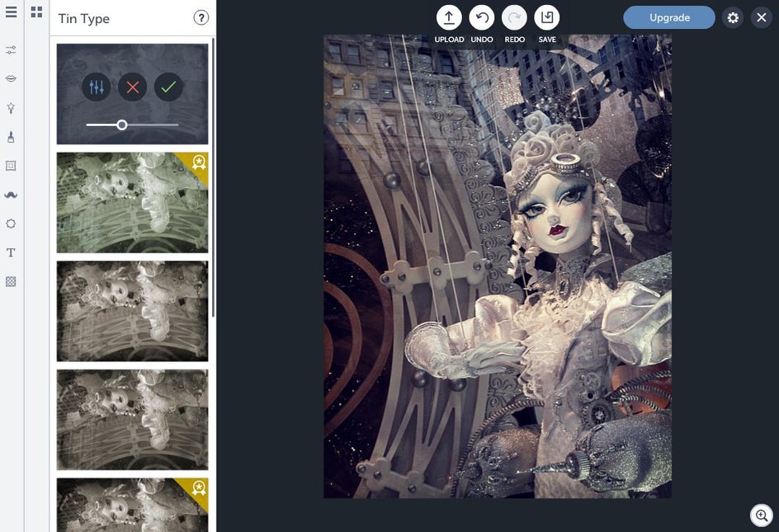Viewport: 779px width, 532px height.
Task: Open Tin Type effect settings sliders
Action: coord(97,87)
